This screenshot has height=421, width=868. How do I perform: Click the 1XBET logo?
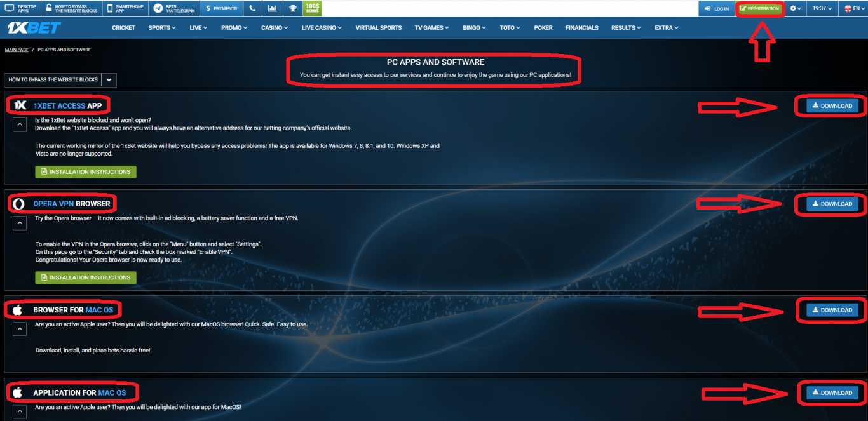click(34, 28)
